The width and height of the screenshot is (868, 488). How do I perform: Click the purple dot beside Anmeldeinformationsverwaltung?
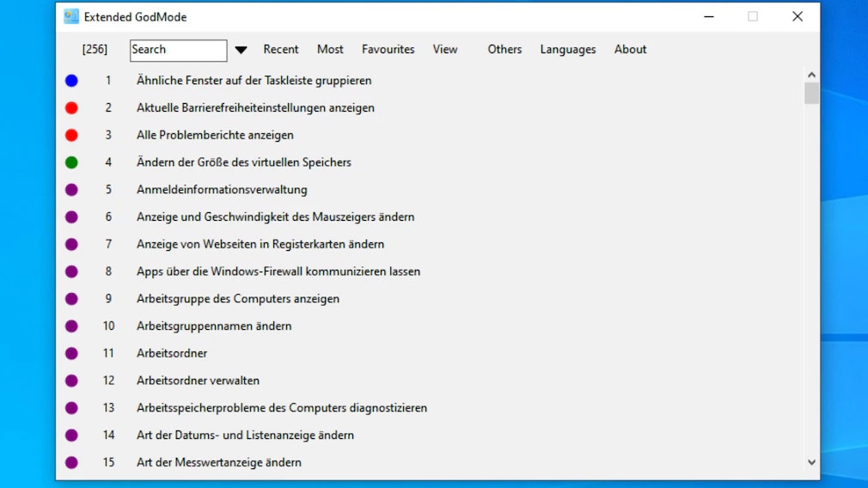71,190
